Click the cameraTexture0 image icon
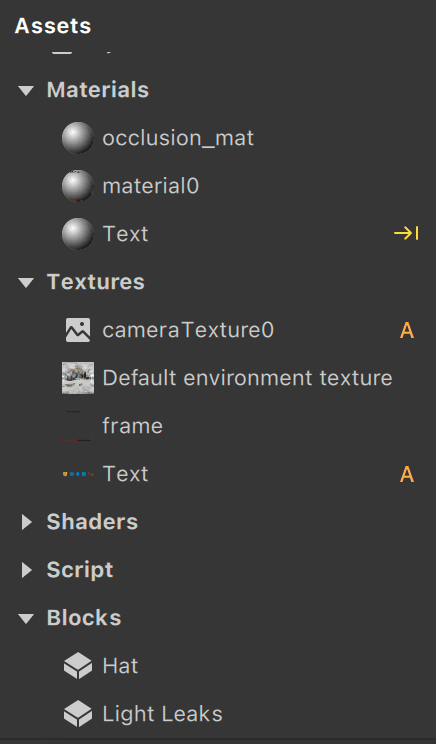Image resolution: width=436 pixels, height=744 pixels. click(x=78, y=330)
